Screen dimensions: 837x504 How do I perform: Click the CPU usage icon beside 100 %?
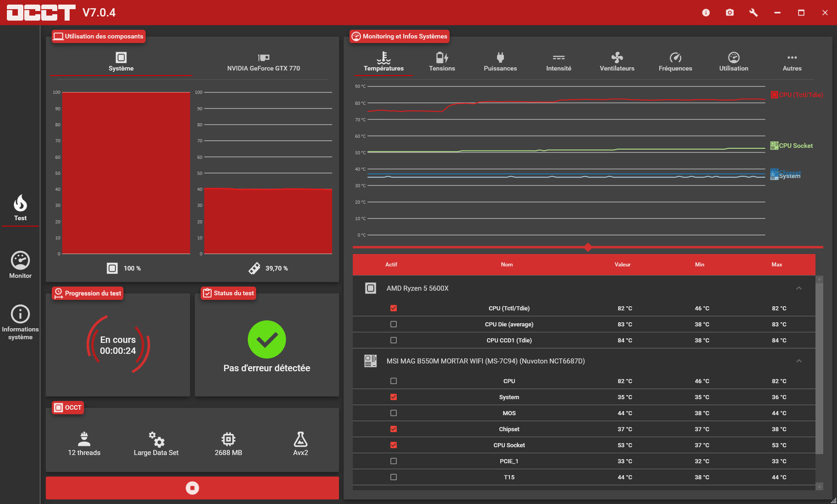coord(112,268)
